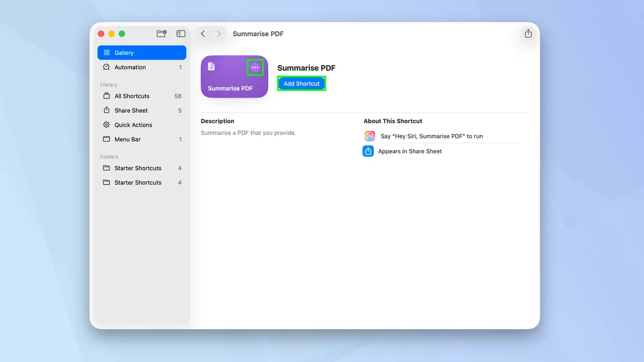Create a new folder using the toolbar icon
This screenshot has width=644, height=362.
162,33
